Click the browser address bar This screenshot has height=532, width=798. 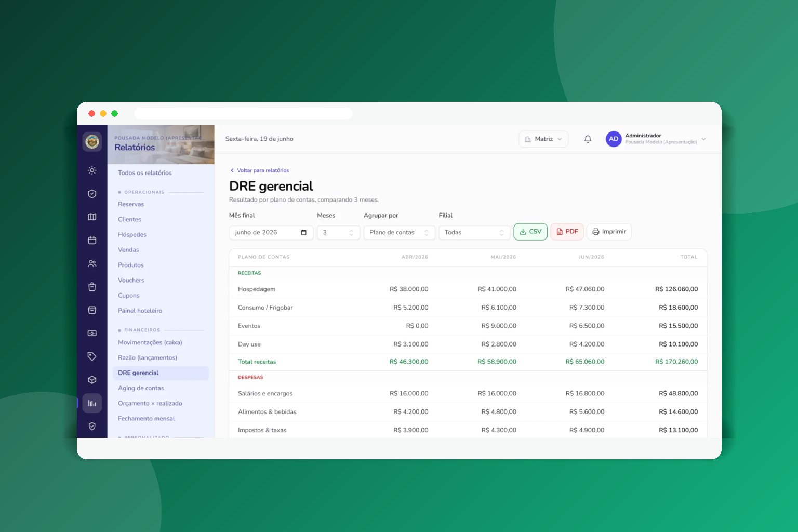coord(243,113)
